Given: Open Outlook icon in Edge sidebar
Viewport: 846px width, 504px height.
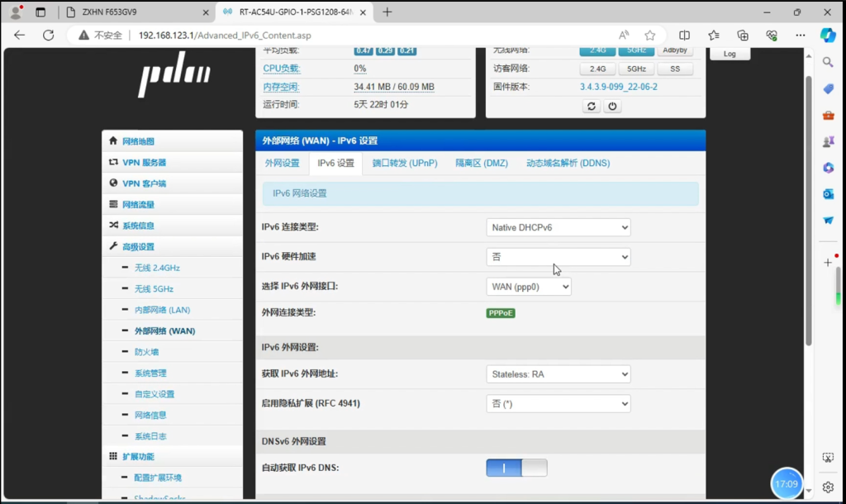Looking at the screenshot, I should 828,194.
